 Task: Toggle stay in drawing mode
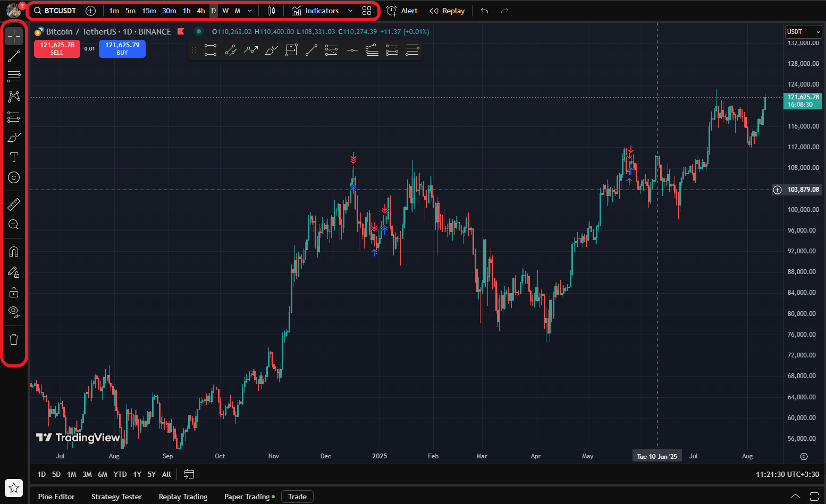(x=14, y=272)
